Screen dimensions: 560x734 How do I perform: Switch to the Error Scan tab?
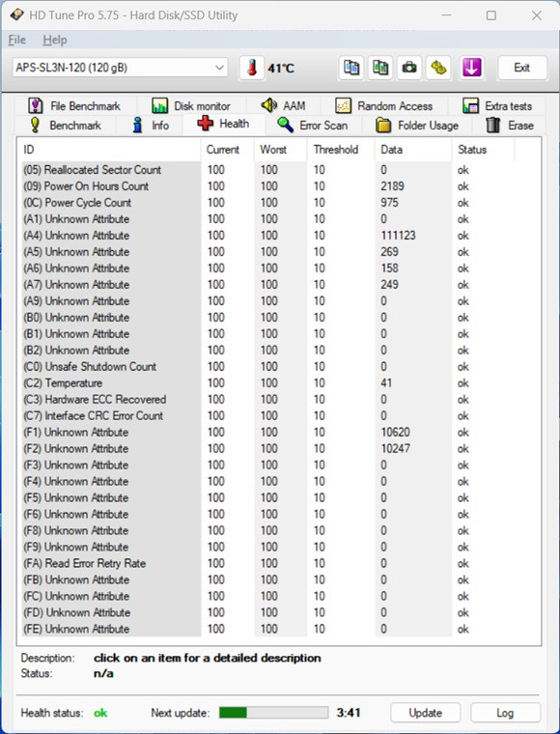(313, 126)
